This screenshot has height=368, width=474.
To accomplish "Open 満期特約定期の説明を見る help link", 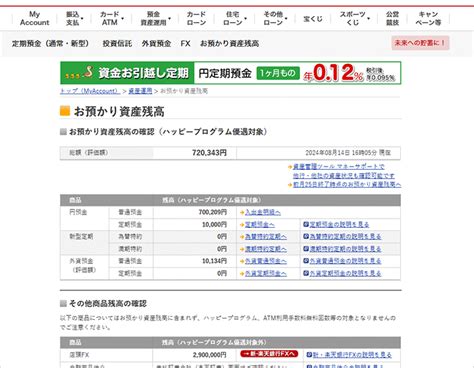I will click(x=345, y=249).
